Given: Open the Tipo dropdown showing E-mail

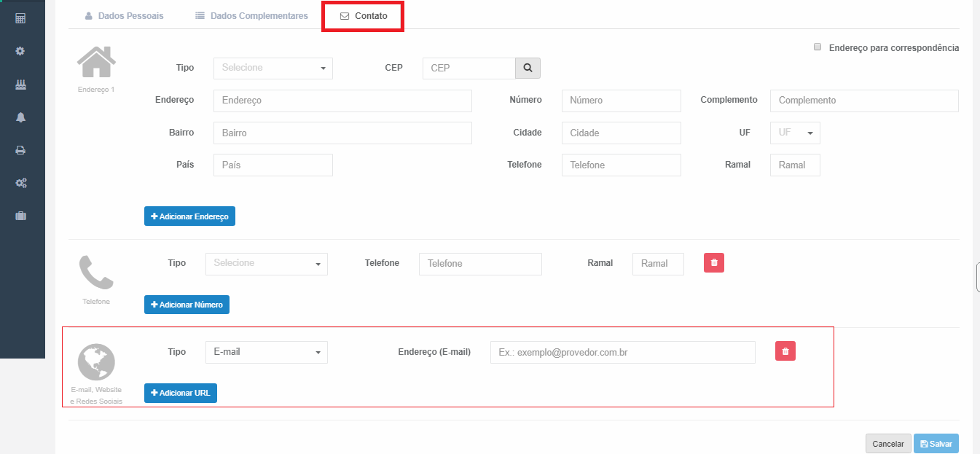Looking at the screenshot, I should click(x=266, y=352).
